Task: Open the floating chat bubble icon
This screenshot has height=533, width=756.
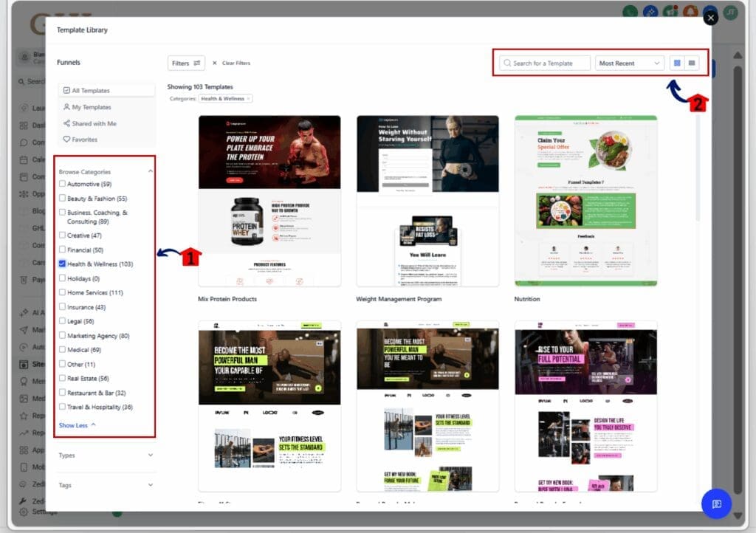Action: coord(716,504)
